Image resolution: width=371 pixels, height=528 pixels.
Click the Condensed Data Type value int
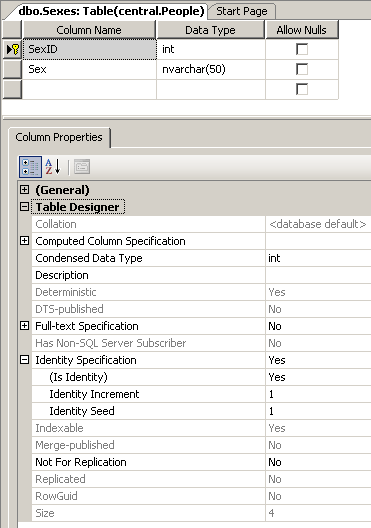point(318,258)
